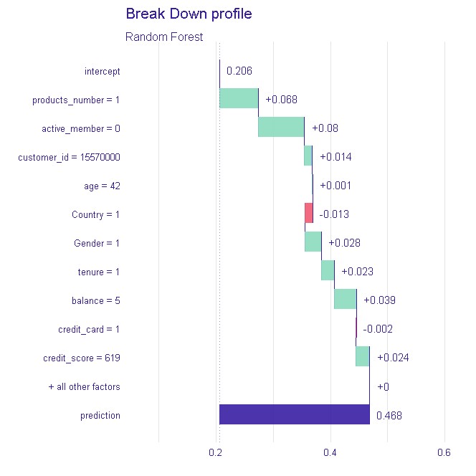Click the green active_member contribution bar
The image size is (476, 476).
click(281, 128)
